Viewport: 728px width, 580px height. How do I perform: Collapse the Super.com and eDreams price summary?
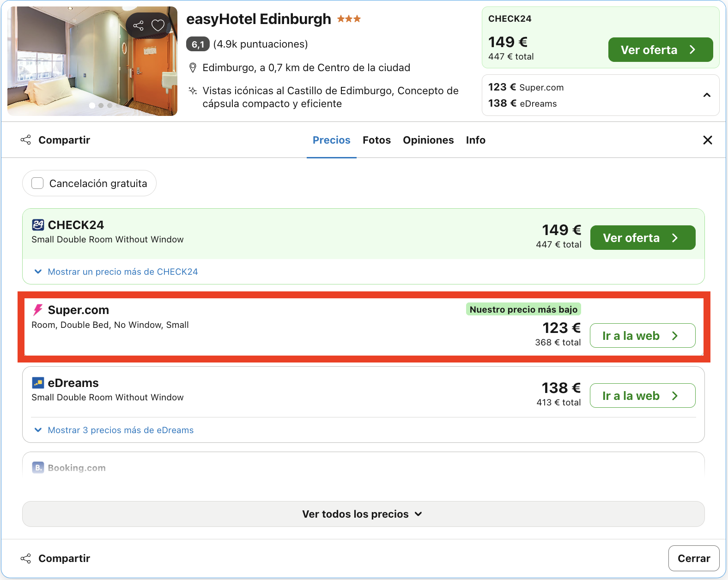point(707,95)
